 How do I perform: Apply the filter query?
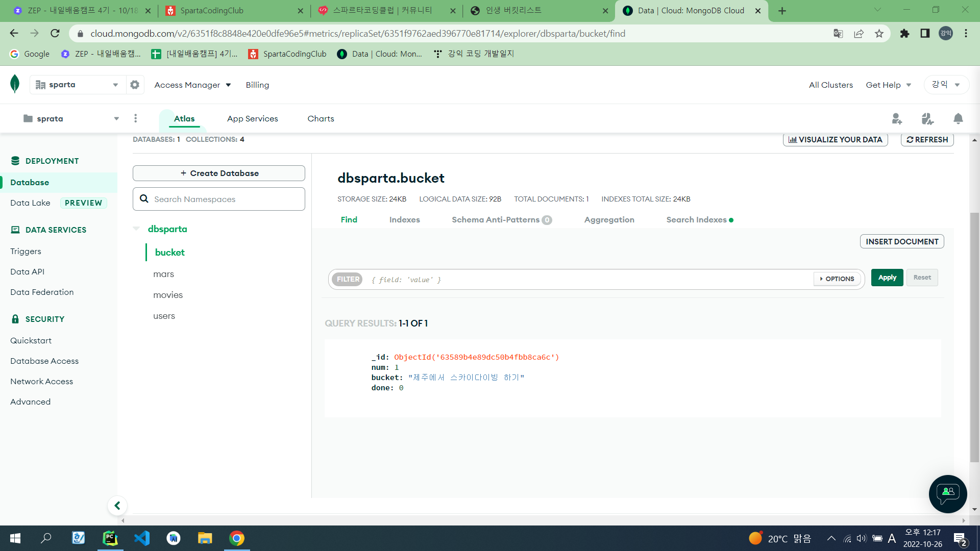pyautogui.click(x=887, y=278)
